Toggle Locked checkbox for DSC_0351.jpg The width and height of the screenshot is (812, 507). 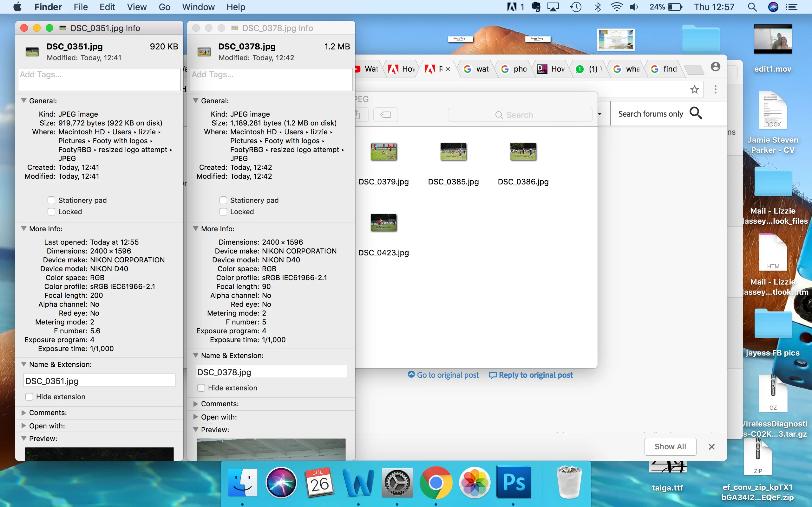point(51,212)
